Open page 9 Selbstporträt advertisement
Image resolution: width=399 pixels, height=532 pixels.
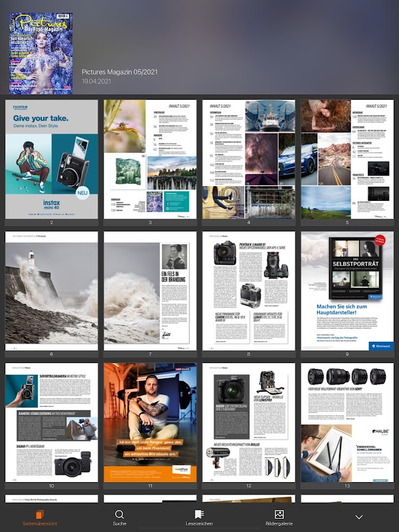click(347, 291)
